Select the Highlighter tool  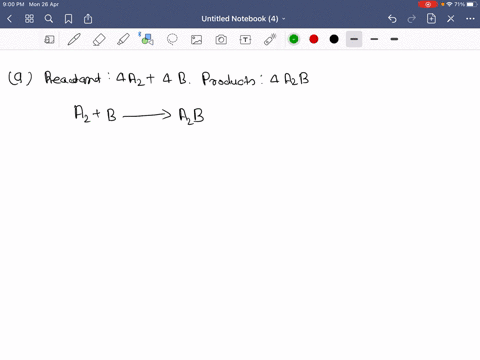(123, 39)
